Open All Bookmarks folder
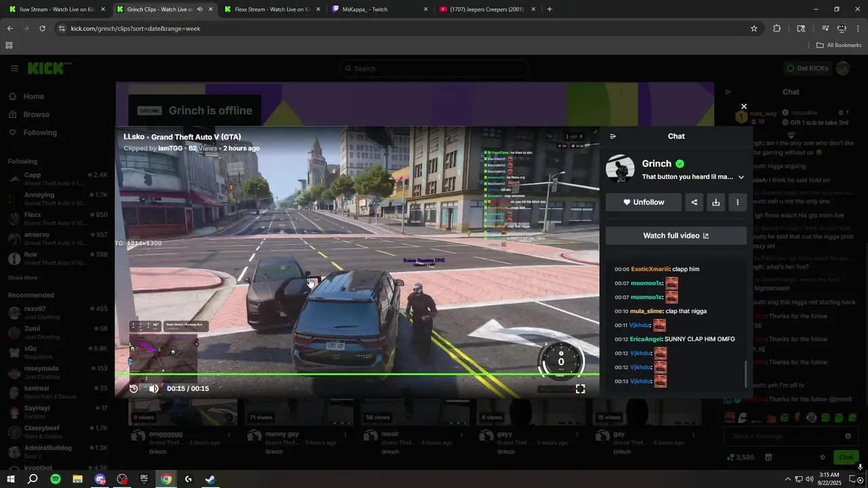 pyautogui.click(x=839, y=45)
